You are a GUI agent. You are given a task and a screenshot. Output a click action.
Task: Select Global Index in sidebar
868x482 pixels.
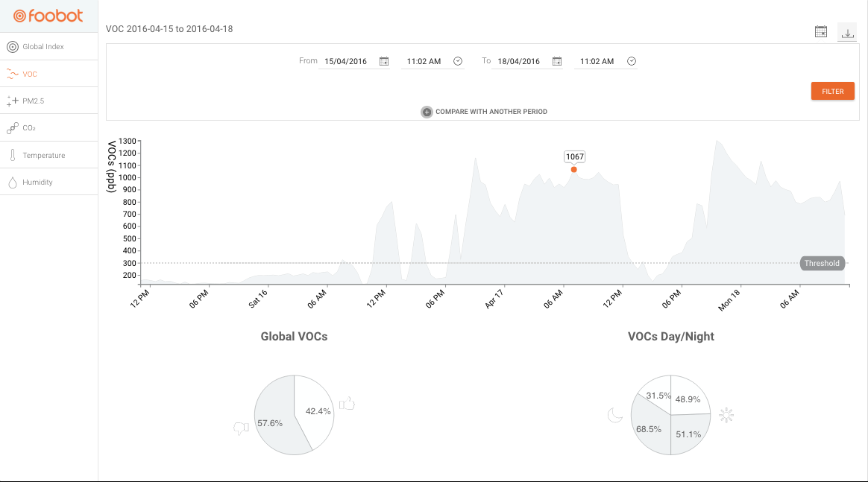point(48,47)
